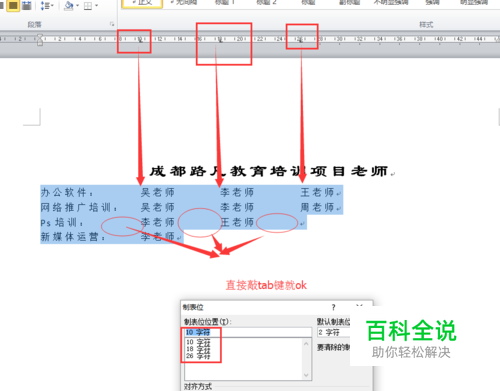Click the 制表位位置 input field
The image size is (500, 391).
[248, 332]
